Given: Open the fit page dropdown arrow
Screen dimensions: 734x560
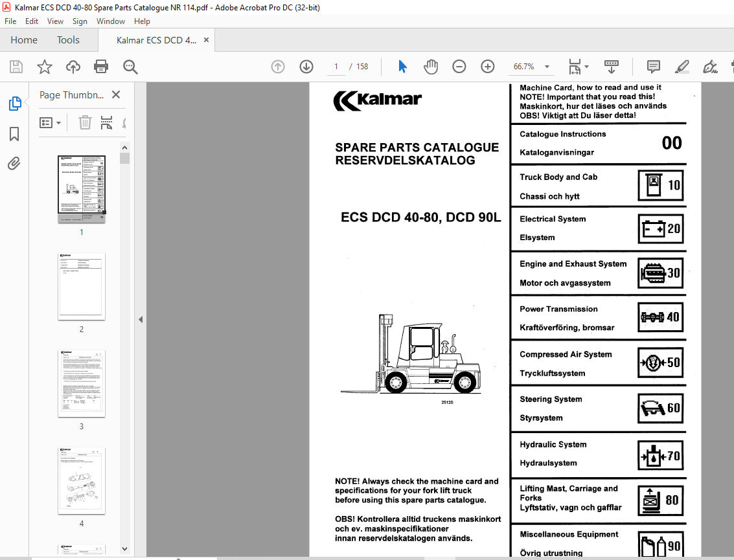Looking at the screenshot, I should pyautogui.click(x=586, y=67).
